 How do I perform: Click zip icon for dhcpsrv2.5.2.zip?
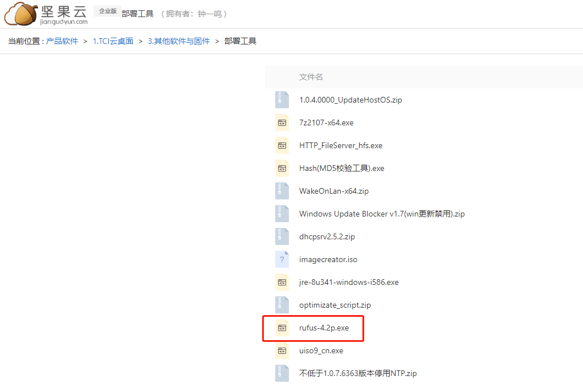(282, 236)
